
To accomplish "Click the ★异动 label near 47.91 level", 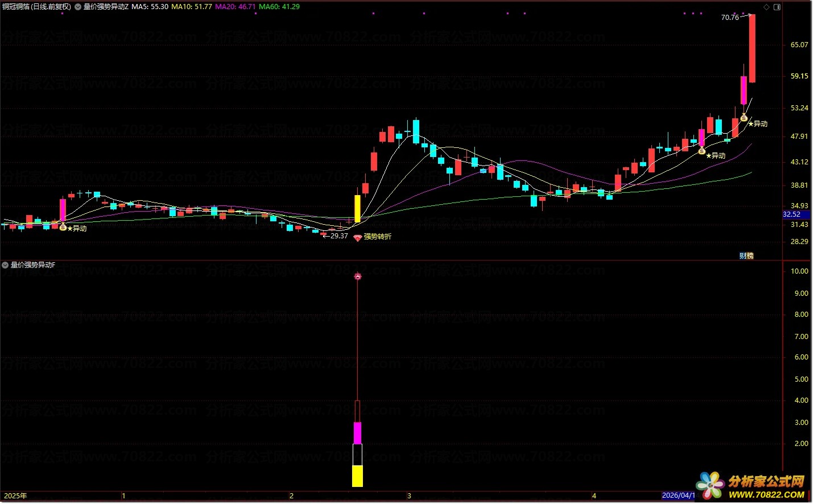I will click(716, 156).
